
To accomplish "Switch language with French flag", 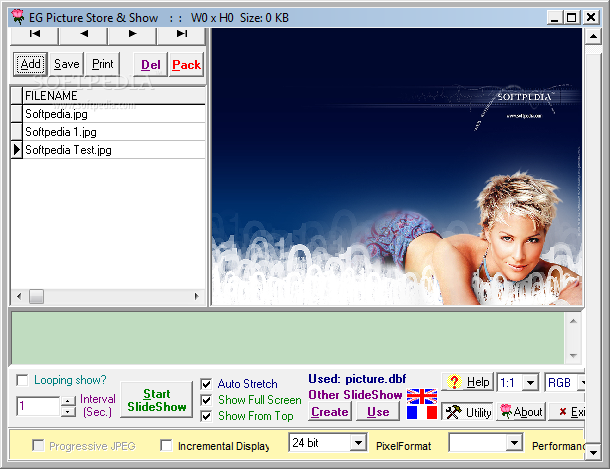I will 422,412.
